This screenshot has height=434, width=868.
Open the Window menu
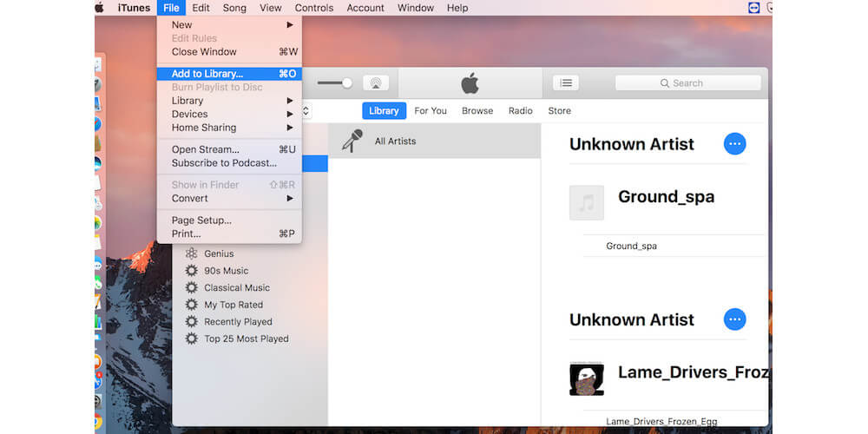pyautogui.click(x=416, y=8)
